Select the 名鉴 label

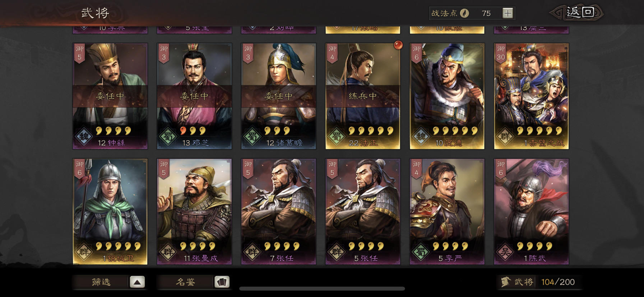coord(185,282)
